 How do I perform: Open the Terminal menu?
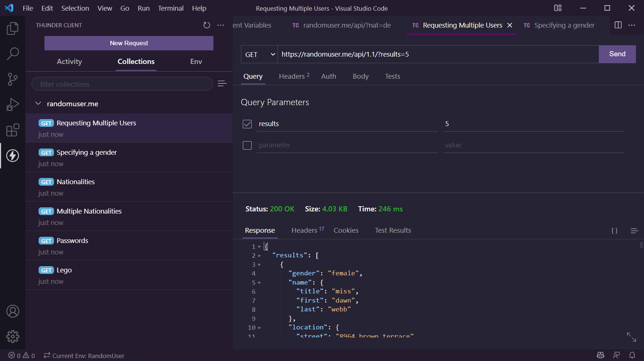[x=170, y=8]
